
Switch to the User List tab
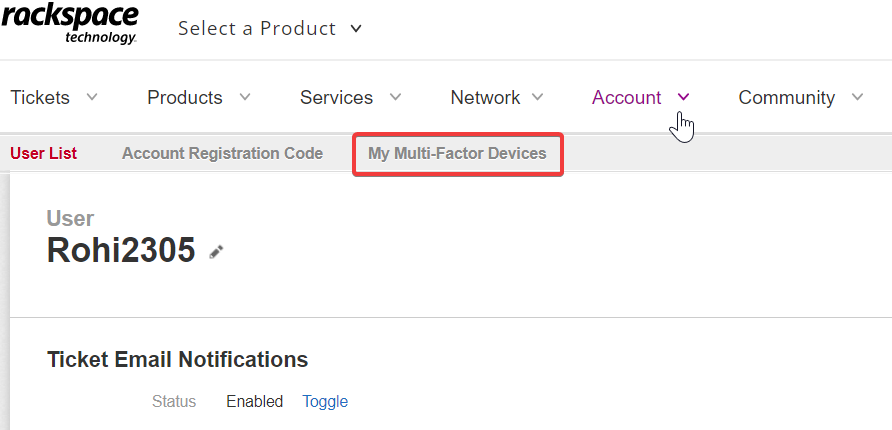pos(44,154)
